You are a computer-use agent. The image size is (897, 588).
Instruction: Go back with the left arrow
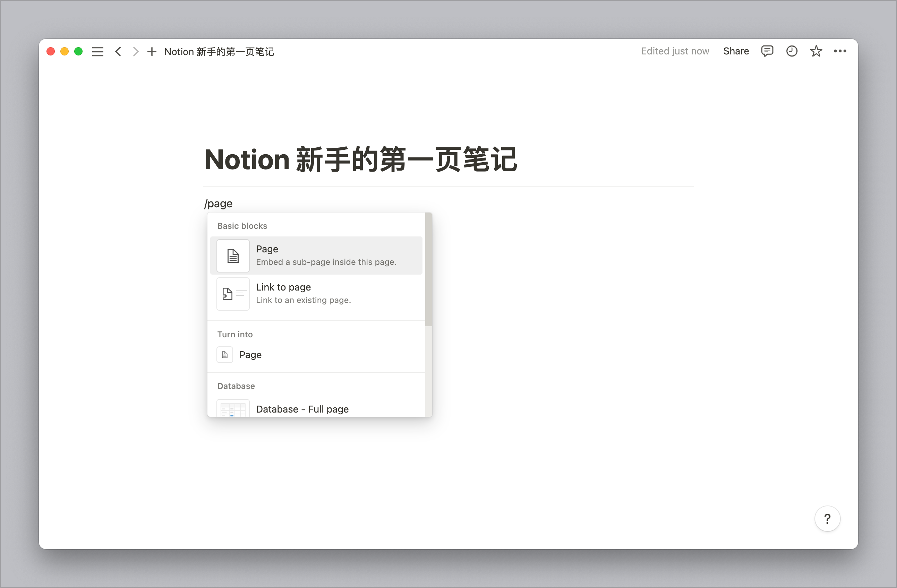coord(118,51)
